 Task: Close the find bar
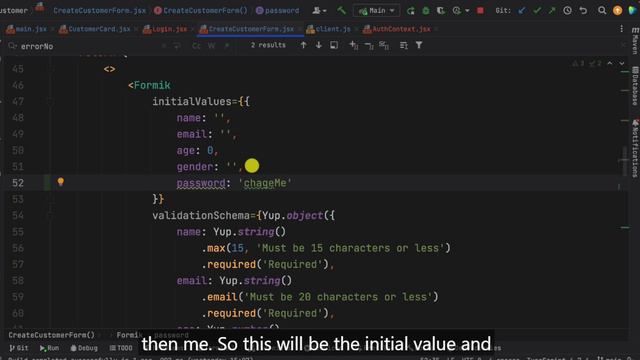623,45
